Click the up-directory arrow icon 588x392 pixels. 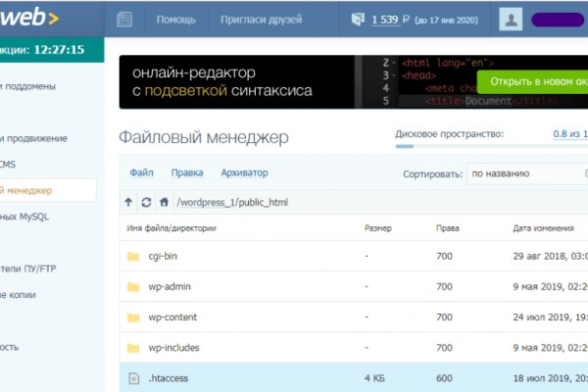[128, 203]
